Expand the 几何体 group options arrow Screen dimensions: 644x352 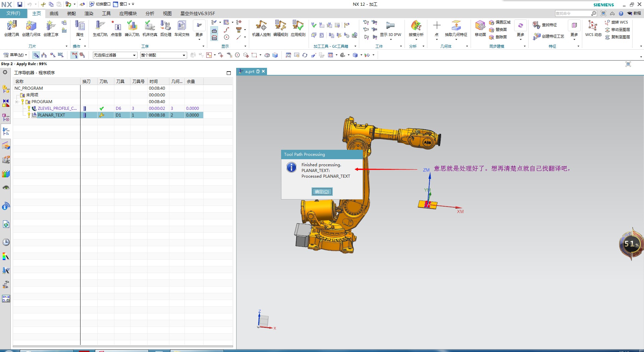pos(467,46)
